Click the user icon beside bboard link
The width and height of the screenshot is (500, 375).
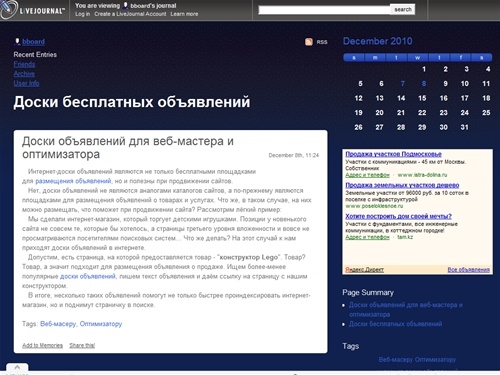pos(17,41)
